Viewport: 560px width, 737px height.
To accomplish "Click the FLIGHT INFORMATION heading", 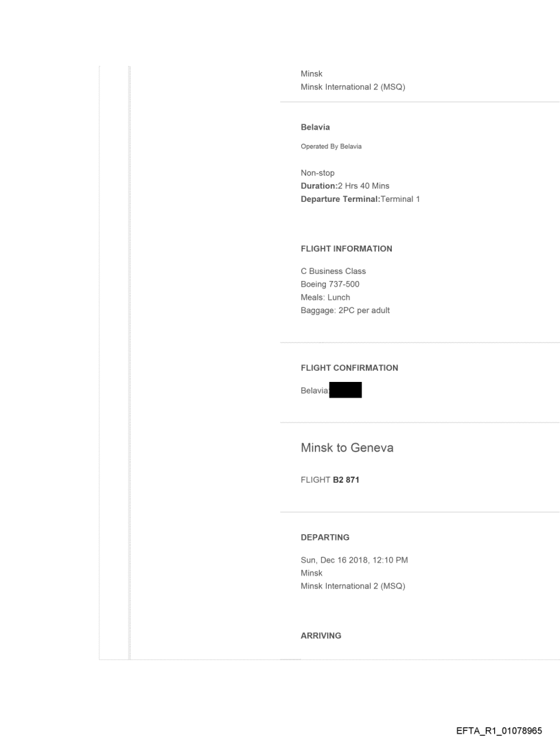I will pyautogui.click(x=347, y=249).
